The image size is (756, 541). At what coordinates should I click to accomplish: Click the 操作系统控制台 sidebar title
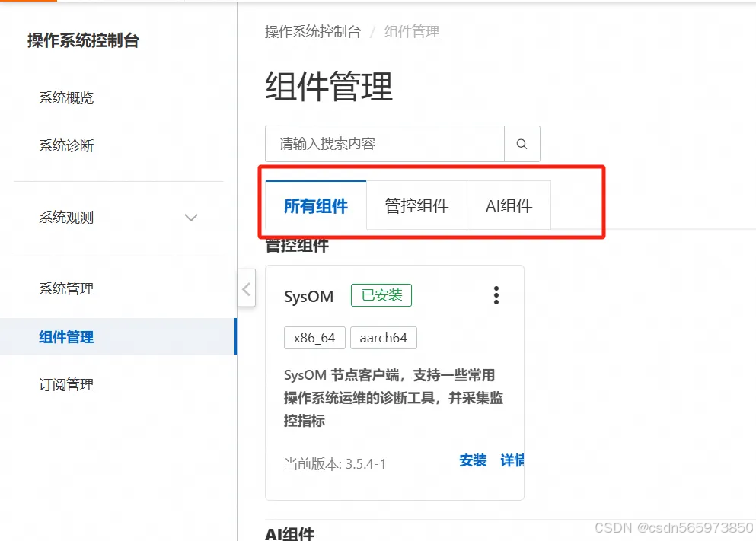pyautogui.click(x=83, y=40)
